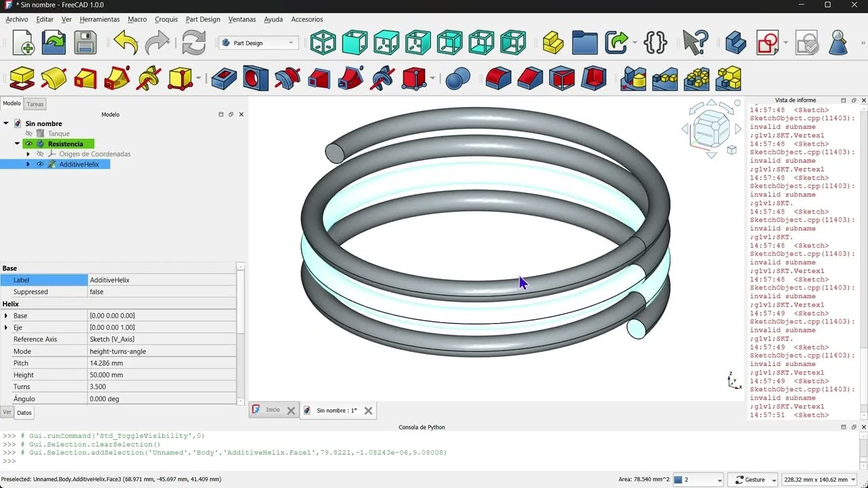Viewport: 868px width, 488px height.
Task: Open the Archivo menu
Action: coord(17,19)
